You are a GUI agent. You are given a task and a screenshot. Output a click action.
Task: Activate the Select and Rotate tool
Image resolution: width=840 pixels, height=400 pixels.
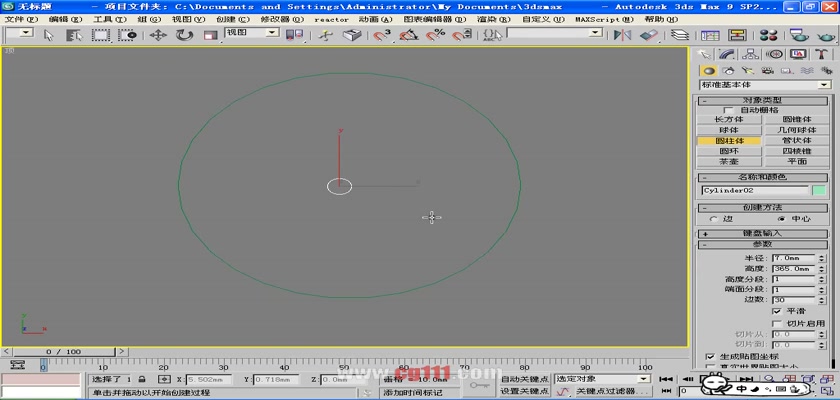pyautogui.click(x=184, y=35)
